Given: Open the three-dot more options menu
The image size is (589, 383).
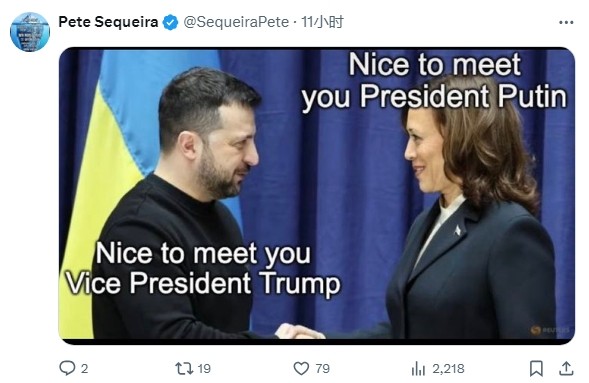Looking at the screenshot, I should click(566, 23).
